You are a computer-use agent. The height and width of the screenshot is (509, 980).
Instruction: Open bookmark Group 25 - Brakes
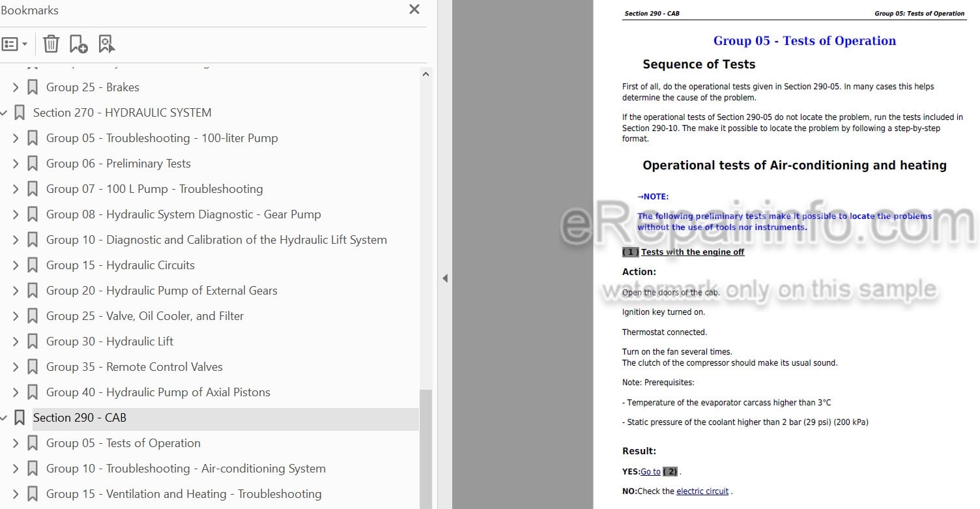click(93, 87)
